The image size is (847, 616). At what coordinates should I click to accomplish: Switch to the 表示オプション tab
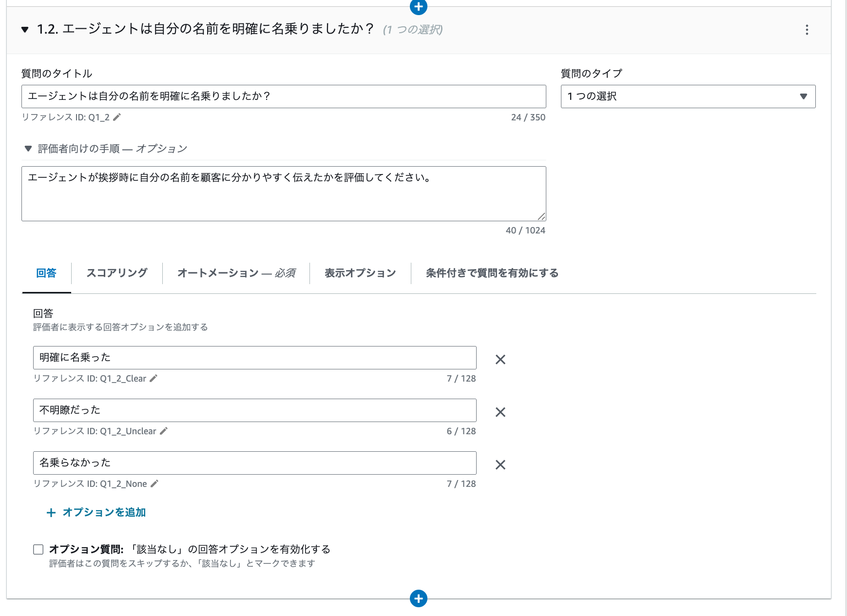[x=360, y=273]
